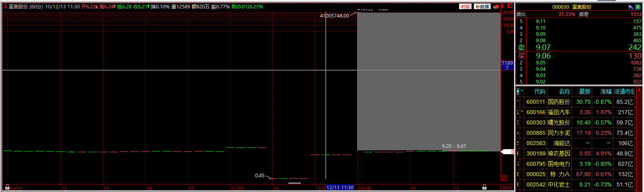Click the left padlock icon on time axis
The image size is (644, 192).
pos(7,187)
